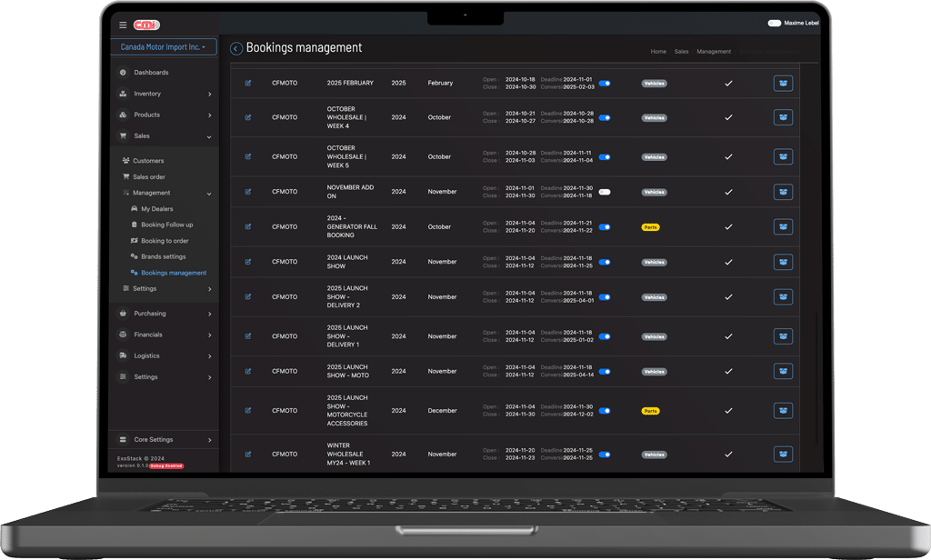
Task: Click the Maxime Lebel user name
Action: click(x=801, y=23)
